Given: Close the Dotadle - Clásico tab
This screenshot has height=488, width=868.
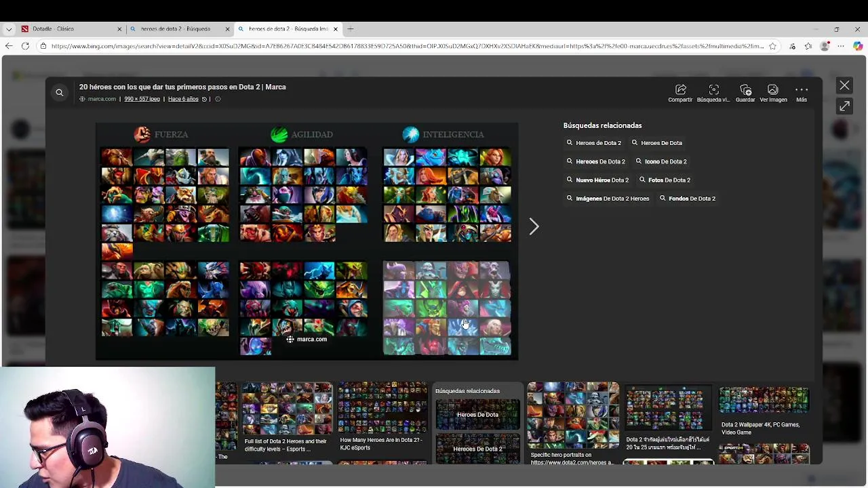Looking at the screenshot, I should [119, 29].
